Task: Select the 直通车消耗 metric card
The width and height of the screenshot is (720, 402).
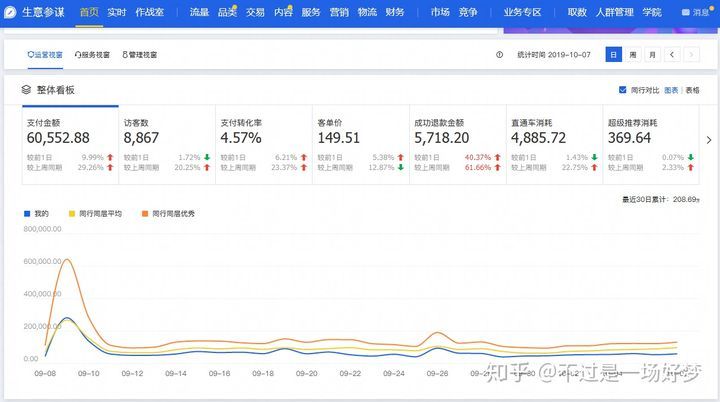Action: 555,145
